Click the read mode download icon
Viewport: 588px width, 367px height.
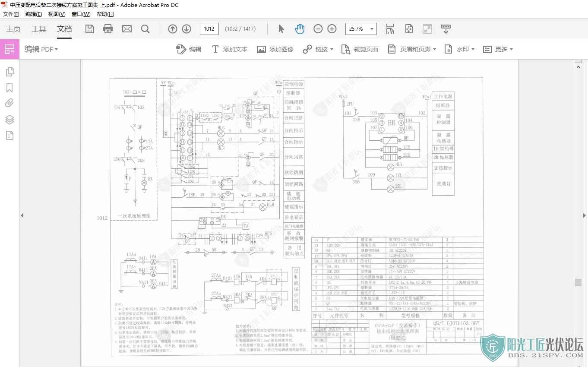click(x=446, y=29)
